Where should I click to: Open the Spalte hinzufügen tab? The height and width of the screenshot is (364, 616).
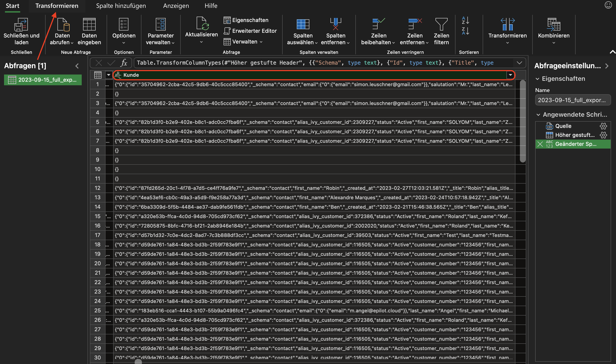click(x=121, y=6)
